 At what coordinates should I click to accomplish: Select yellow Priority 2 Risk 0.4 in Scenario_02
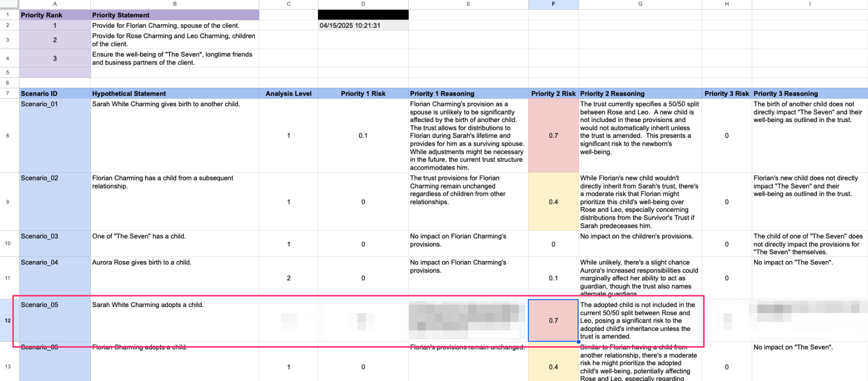[554, 201]
